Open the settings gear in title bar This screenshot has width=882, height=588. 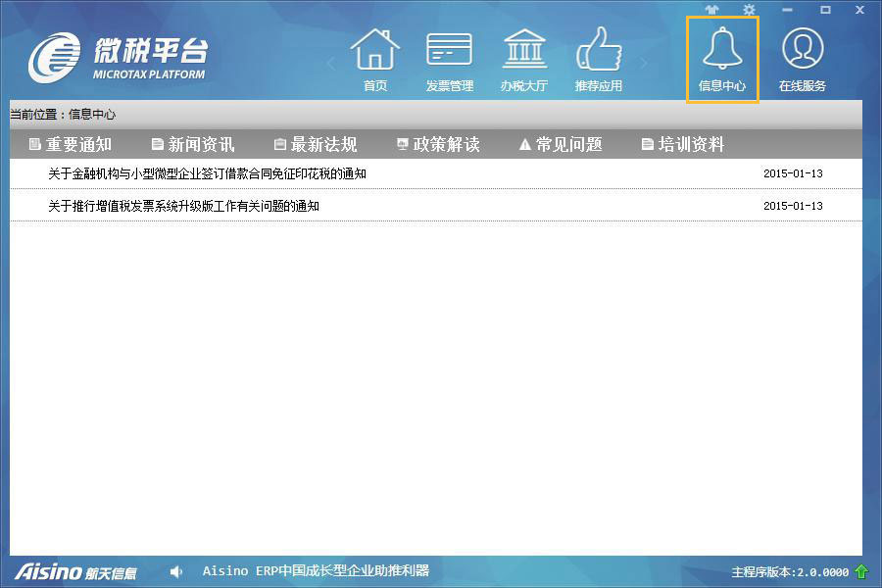747,10
